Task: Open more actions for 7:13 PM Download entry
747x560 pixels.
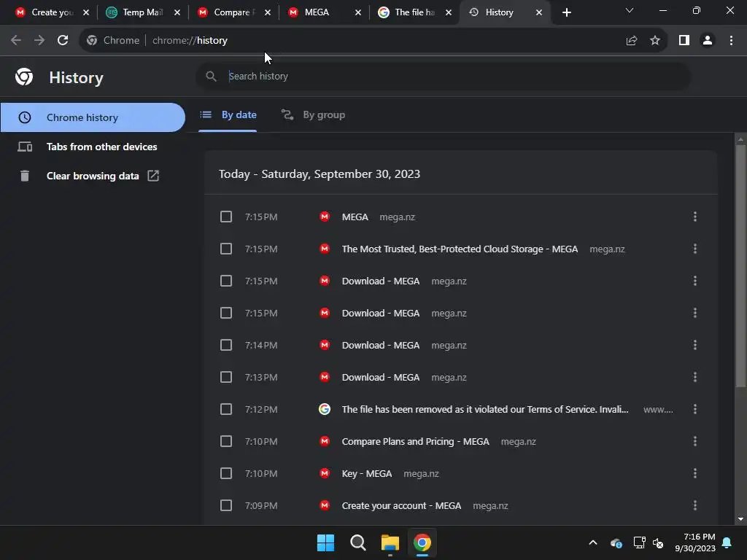Action: coord(695,377)
